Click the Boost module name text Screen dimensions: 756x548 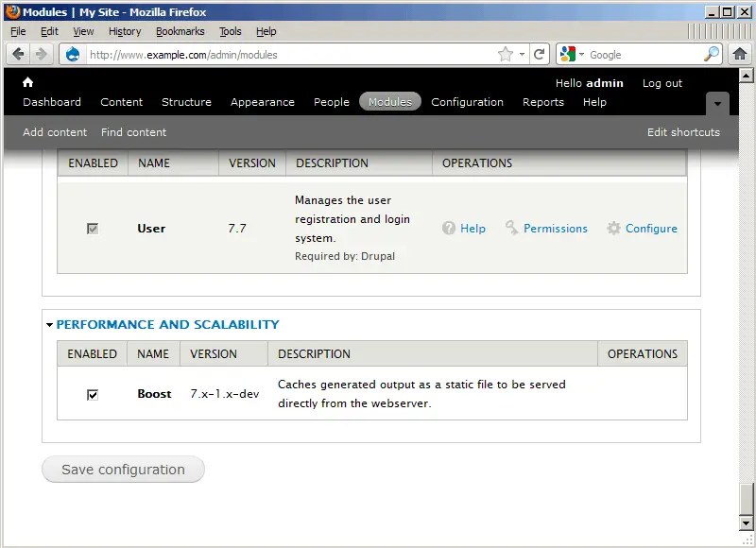click(x=154, y=394)
